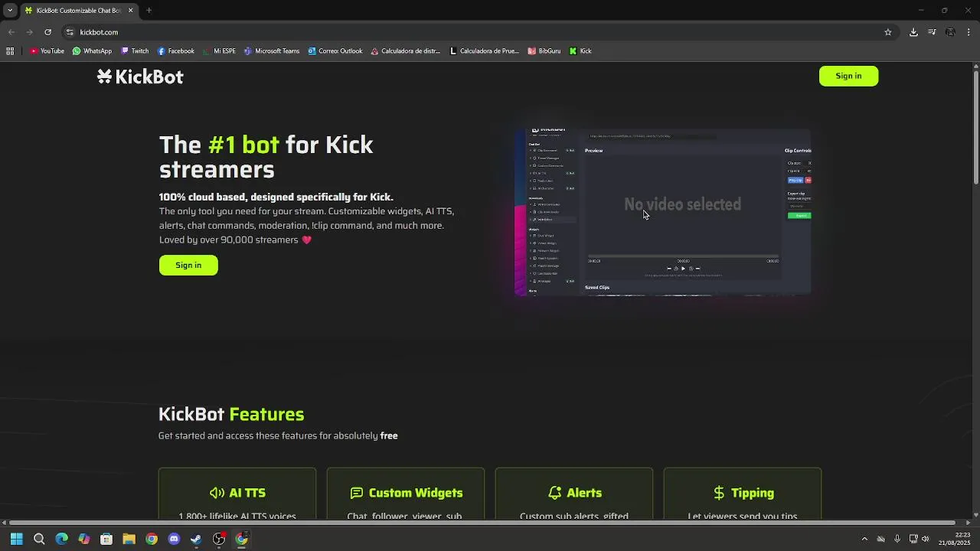Image resolution: width=980 pixels, height=551 pixels.
Task: Open the Kick bookmark
Action: coord(580,51)
